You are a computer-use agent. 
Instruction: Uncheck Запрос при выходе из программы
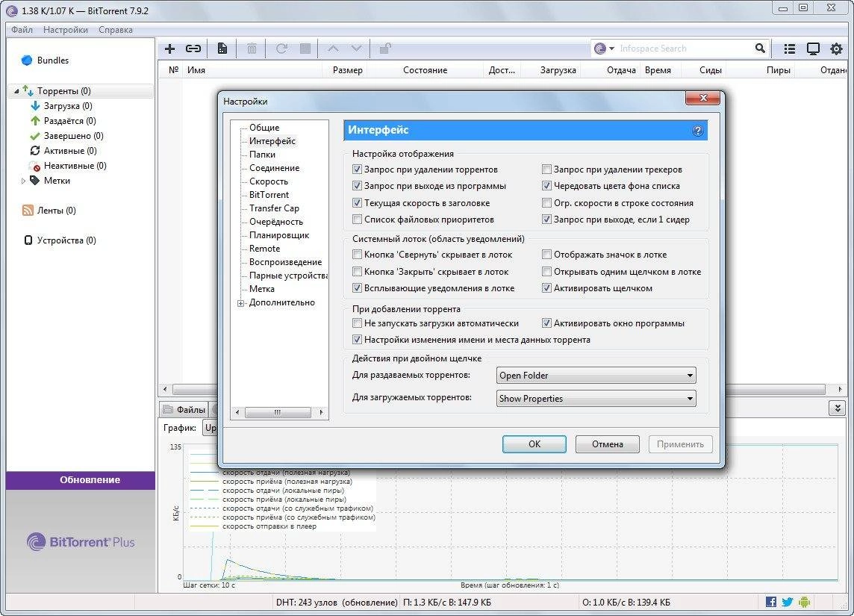tap(357, 186)
